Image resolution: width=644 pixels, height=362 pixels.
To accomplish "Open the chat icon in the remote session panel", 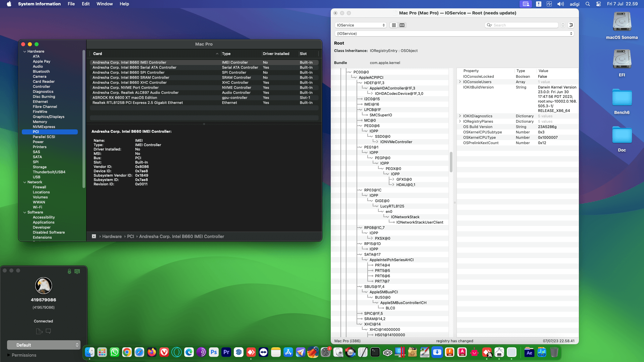I will coord(48,331).
